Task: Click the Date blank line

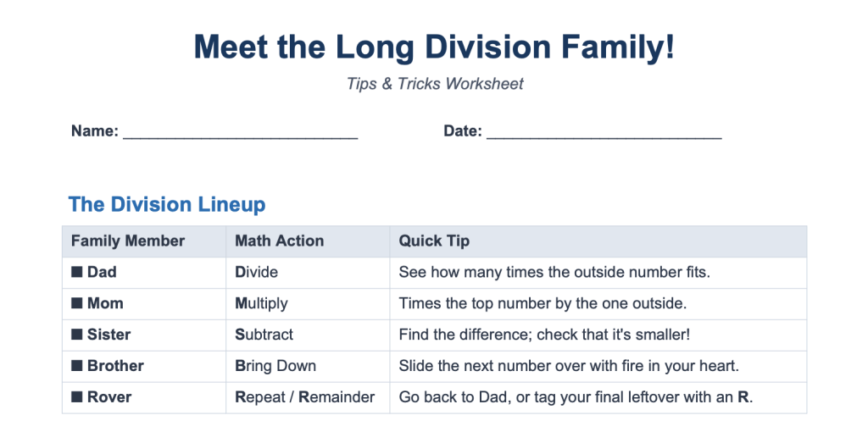Action: [x=604, y=133]
